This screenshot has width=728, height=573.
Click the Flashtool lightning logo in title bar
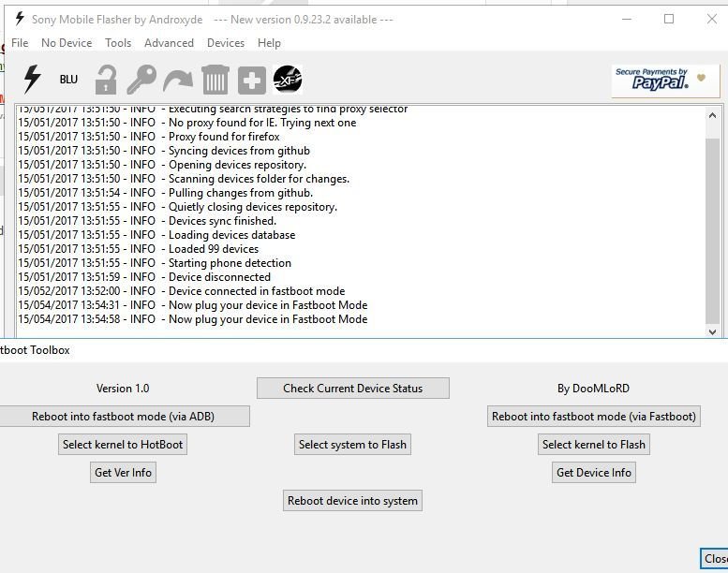click(20, 19)
